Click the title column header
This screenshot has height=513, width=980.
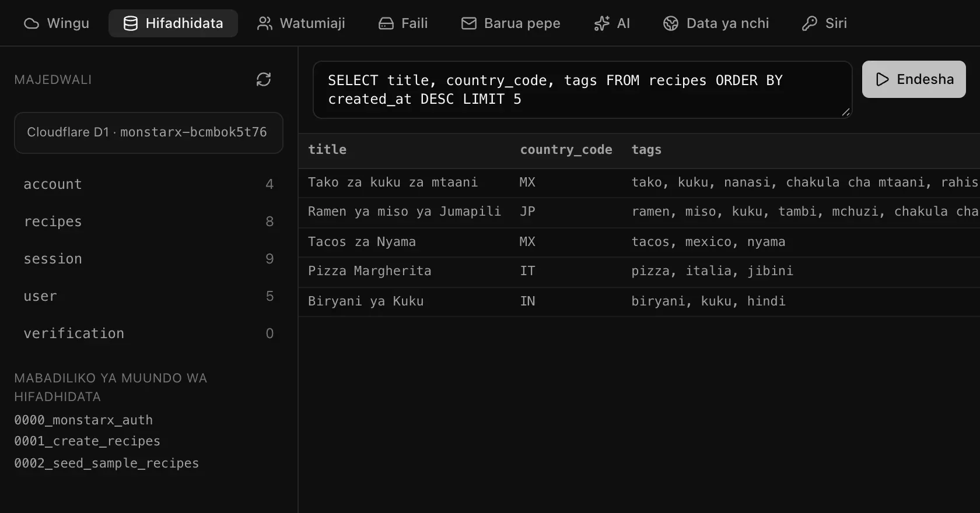pyautogui.click(x=327, y=150)
